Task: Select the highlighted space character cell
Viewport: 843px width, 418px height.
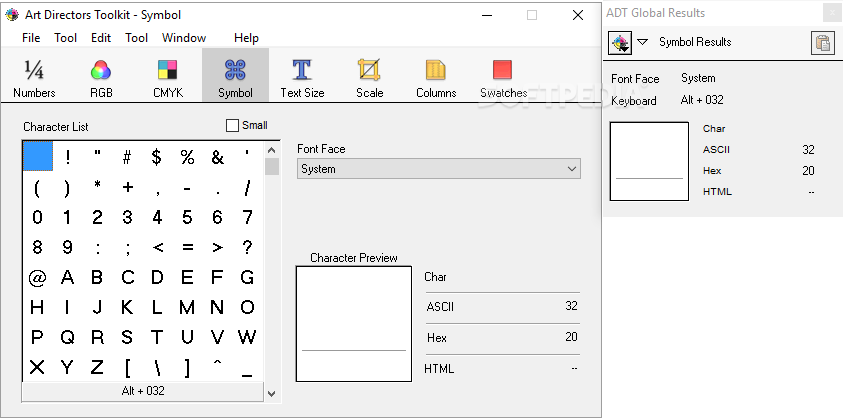Action: (38, 156)
